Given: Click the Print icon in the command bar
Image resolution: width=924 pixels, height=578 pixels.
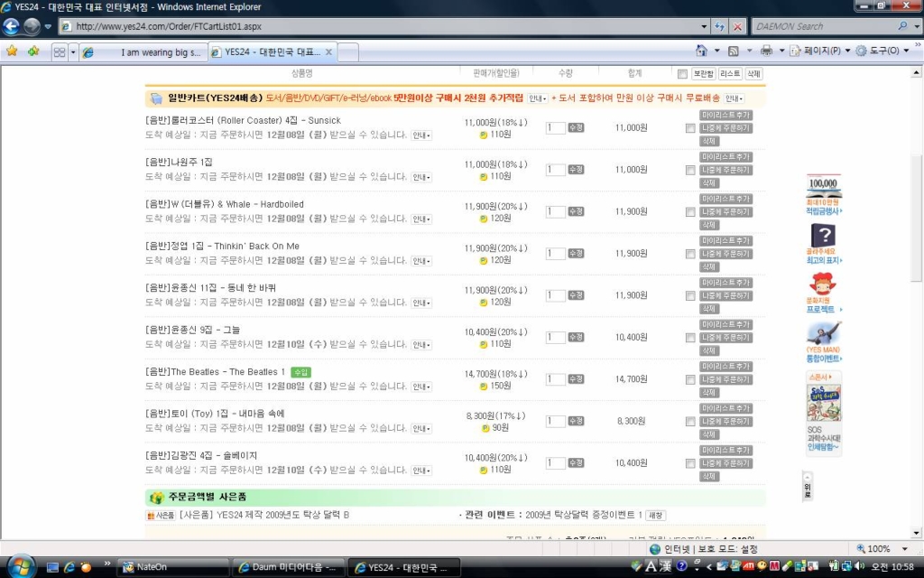Looking at the screenshot, I should [x=766, y=51].
